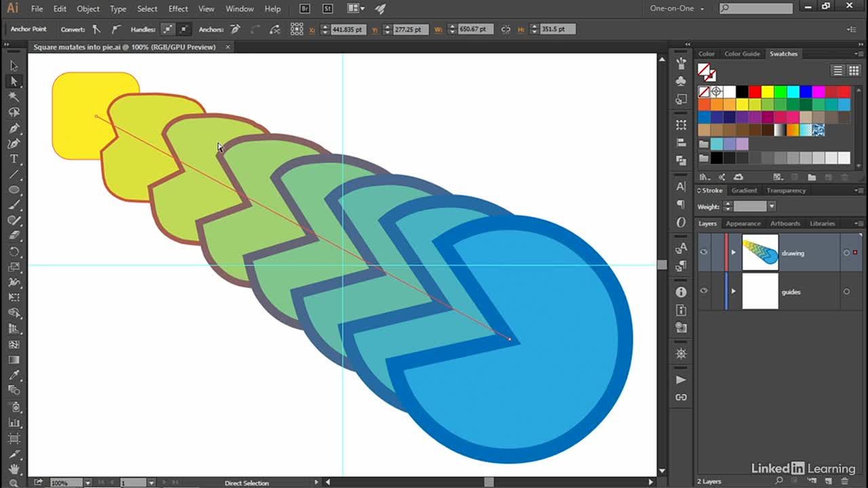The height and width of the screenshot is (488, 868).
Task: Pick the black color swatch
Action: (x=742, y=91)
